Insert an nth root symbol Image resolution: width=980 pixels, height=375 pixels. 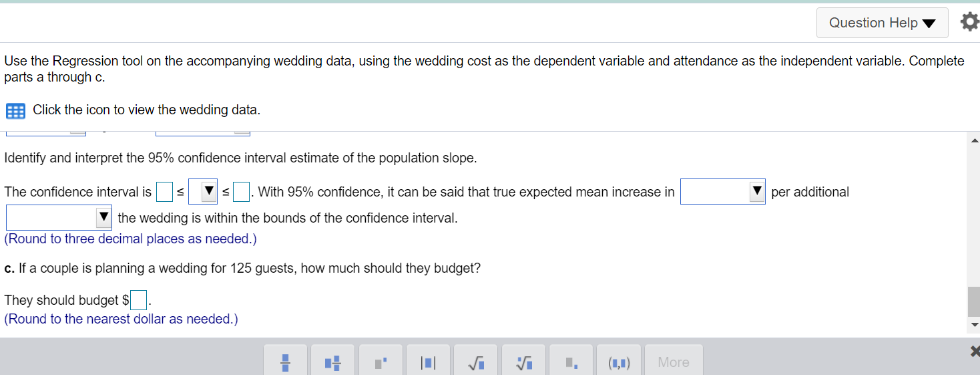[523, 362]
